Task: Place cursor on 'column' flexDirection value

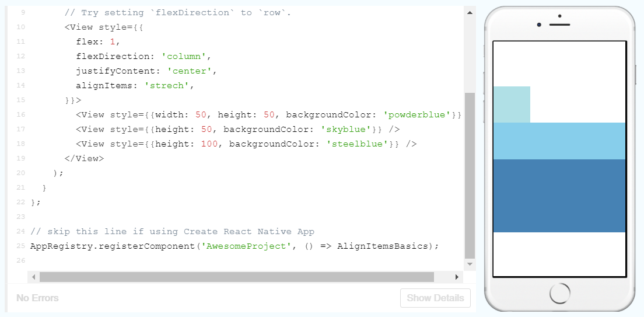Action: (183, 57)
